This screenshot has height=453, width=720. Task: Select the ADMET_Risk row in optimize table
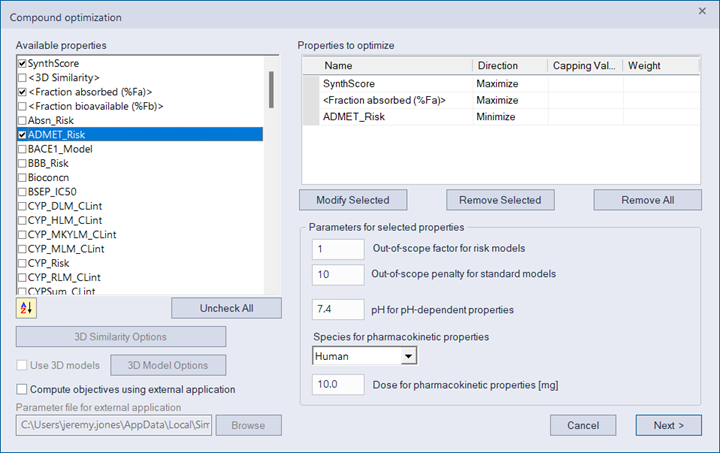pos(501,117)
